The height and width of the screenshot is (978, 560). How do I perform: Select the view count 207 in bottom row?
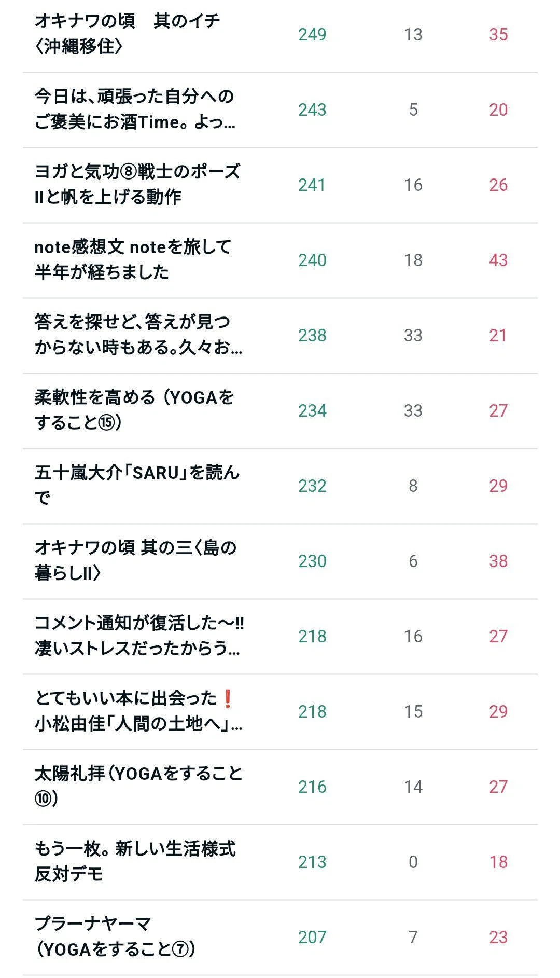tap(312, 938)
